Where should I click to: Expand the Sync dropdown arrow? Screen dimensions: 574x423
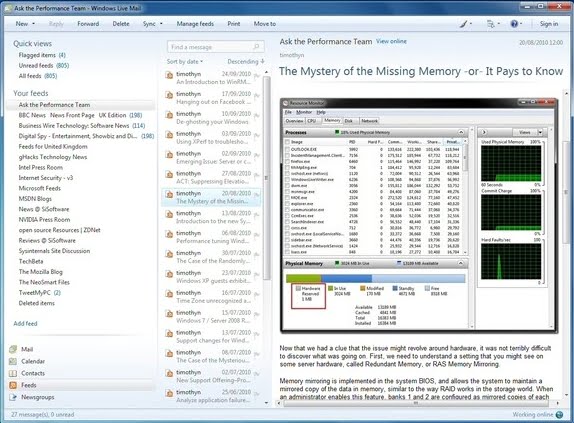click(x=161, y=24)
